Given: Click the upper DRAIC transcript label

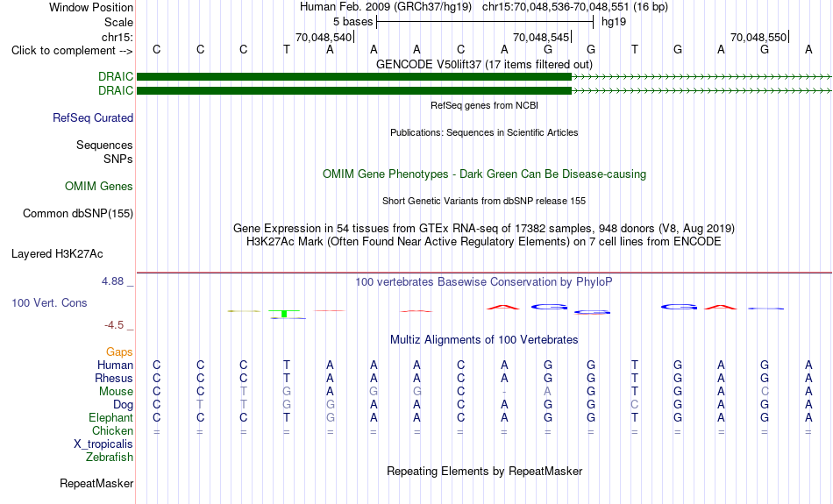Looking at the screenshot, I should tap(115, 76).
